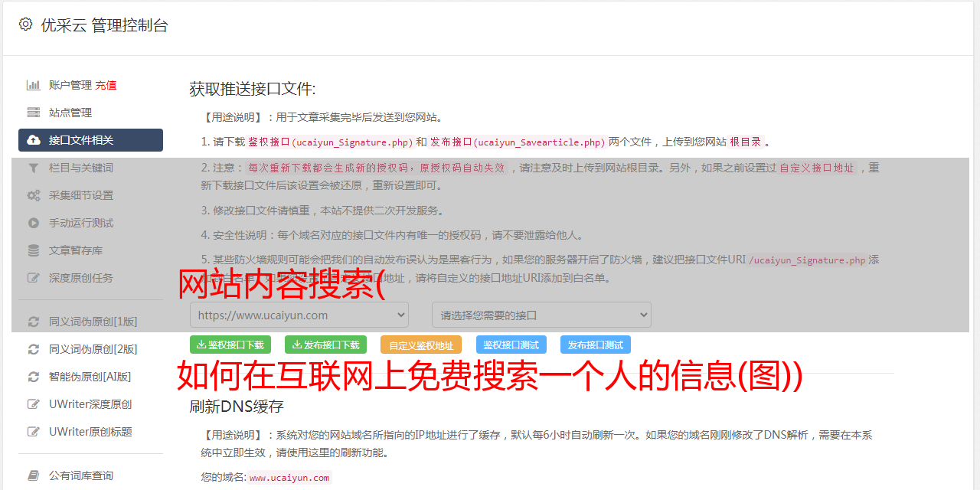Click the green 发布接口下载 button
Viewport: 980px width, 490px height.
(325, 345)
